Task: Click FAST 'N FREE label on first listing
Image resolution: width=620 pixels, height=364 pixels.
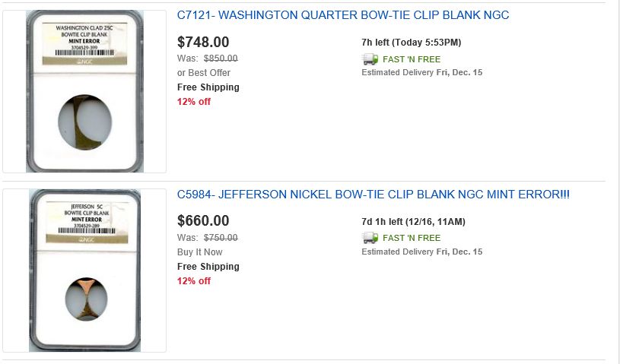Action: click(x=412, y=59)
